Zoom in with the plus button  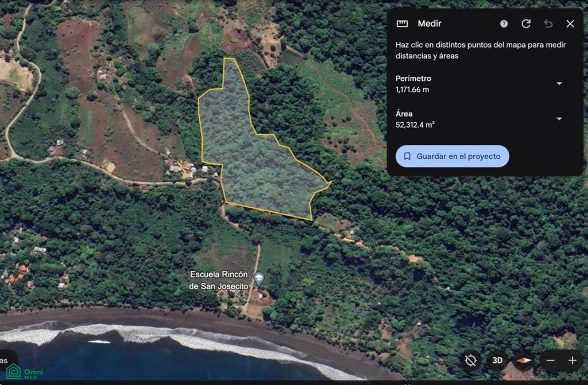click(x=572, y=361)
